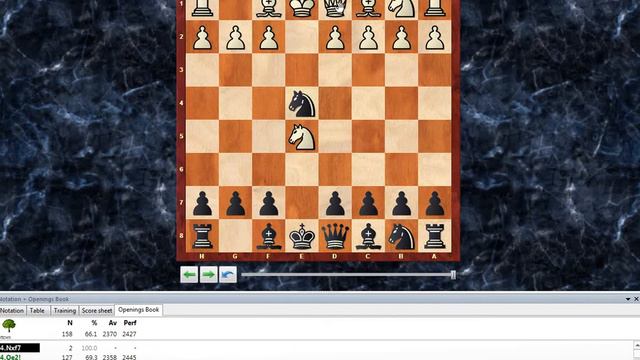Screen dimensions: 640x360
Task: Click the move slider handle below the board
Action: pyautogui.click(x=453, y=275)
